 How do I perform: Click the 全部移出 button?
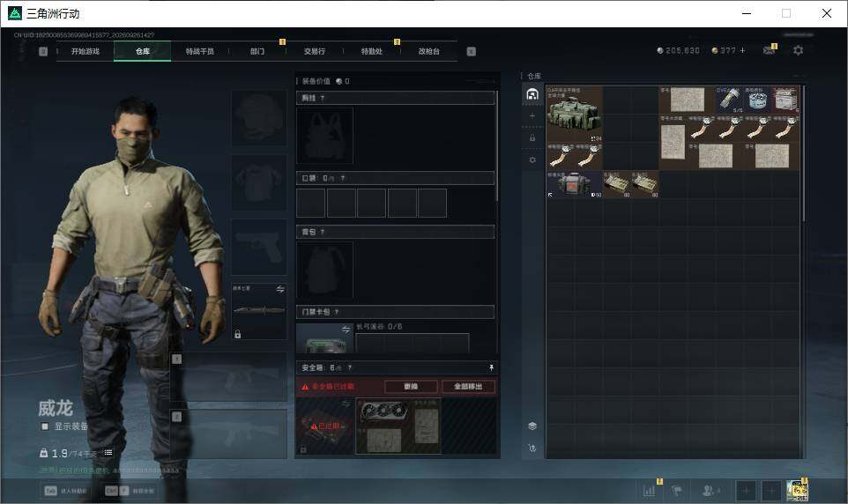(468, 386)
